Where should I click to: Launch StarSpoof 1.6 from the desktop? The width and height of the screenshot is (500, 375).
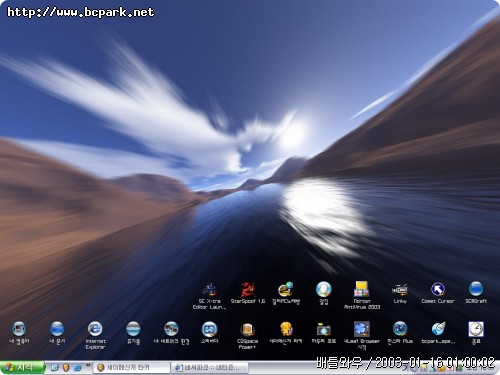[x=248, y=293]
